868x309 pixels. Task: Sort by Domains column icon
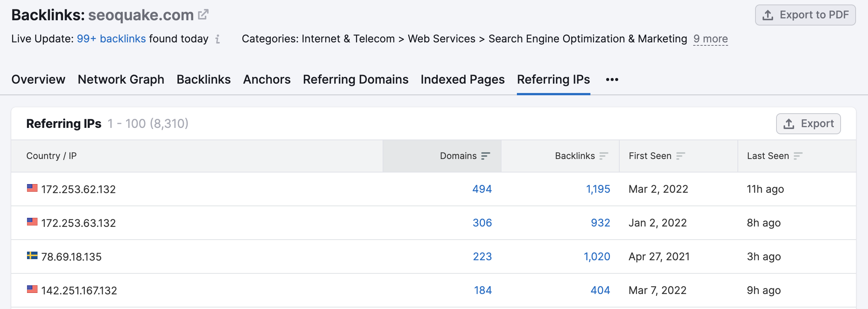(x=485, y=156)
